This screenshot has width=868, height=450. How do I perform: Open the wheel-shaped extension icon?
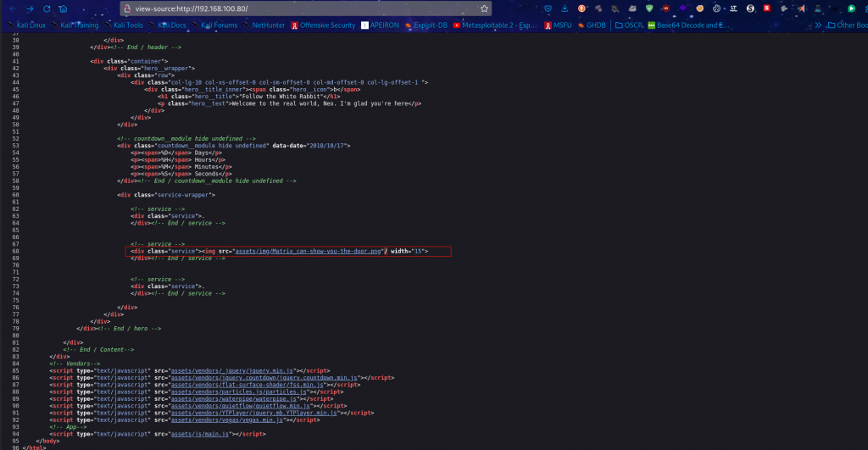pos(717,8)
